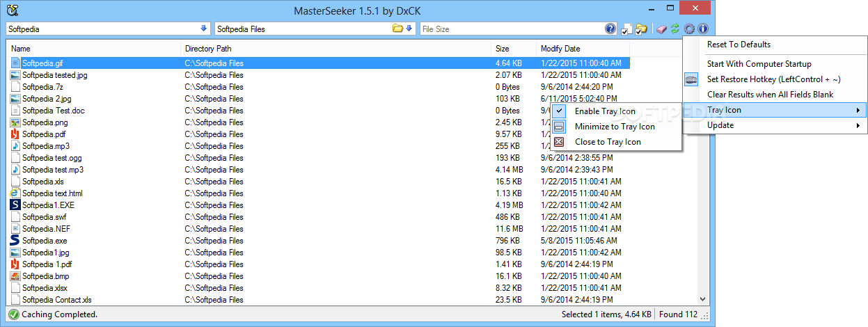The width and height of the screenshot is (868, 327).
Task: Open the directory field dropdown arrow
Action: pyautogui.click(x=409, y=29)
